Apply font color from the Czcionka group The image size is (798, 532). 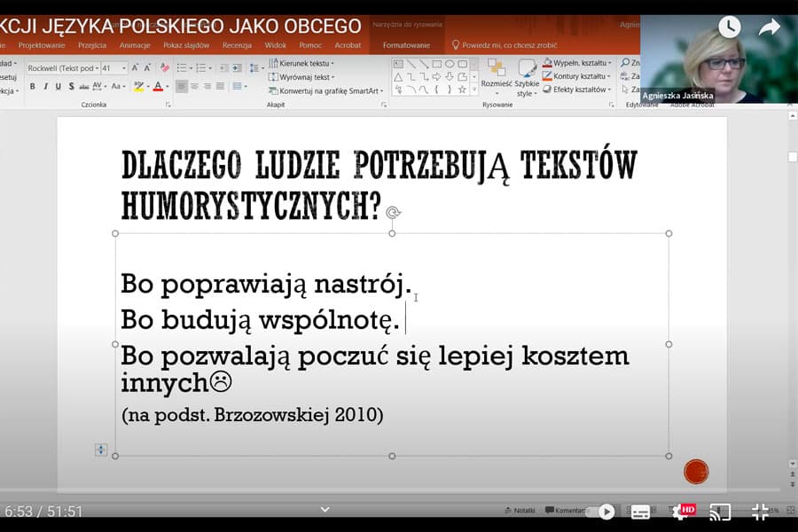tap(158, 86)
